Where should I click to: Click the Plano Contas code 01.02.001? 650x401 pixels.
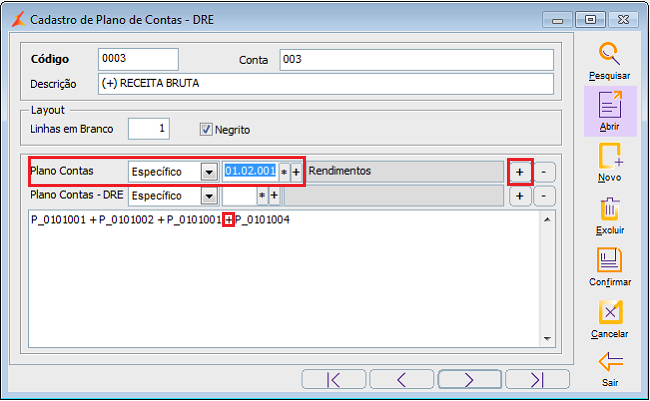point(250,171)
